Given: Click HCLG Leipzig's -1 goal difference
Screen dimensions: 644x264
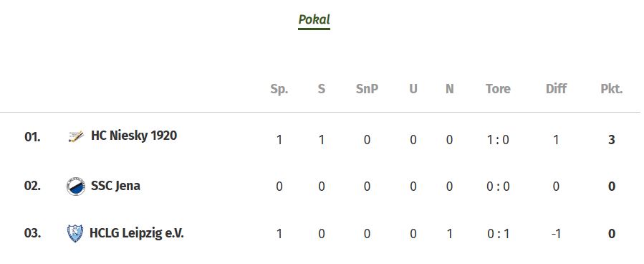Looking at the screenshot, I should click(x=556, y=234).
